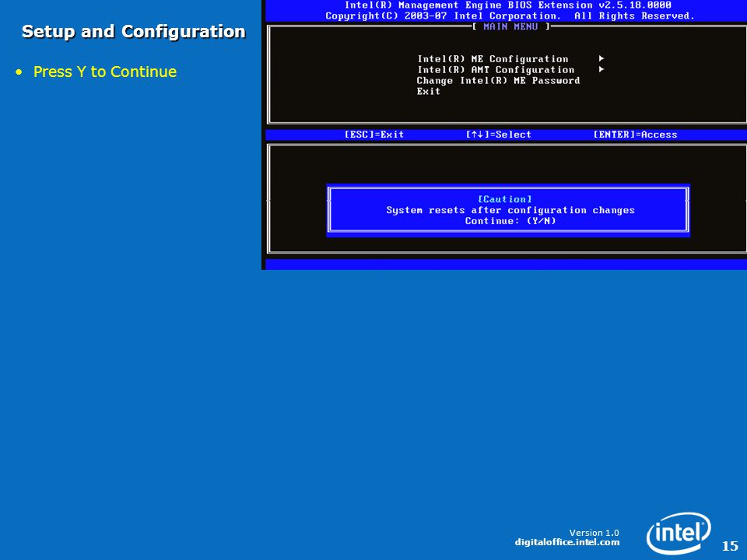Click the Management Engine BIOS Extension header
Viewport: 747px width, 560px height.
point(508,5)
